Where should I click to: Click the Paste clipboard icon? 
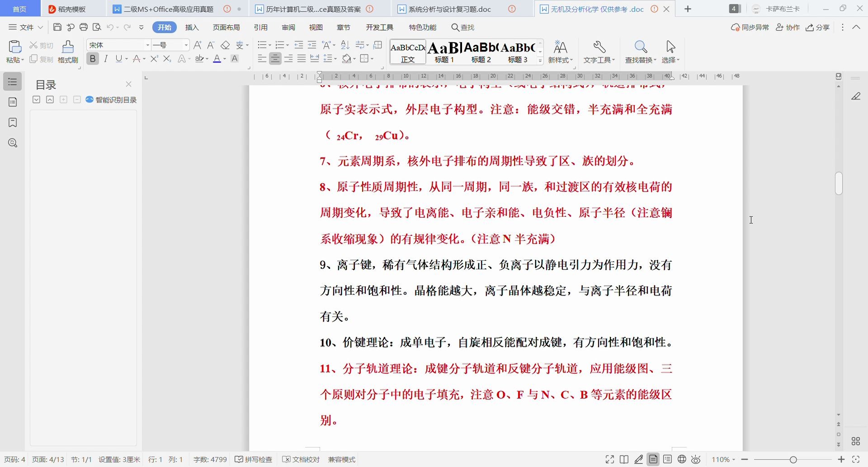click(x=15, y=47)
